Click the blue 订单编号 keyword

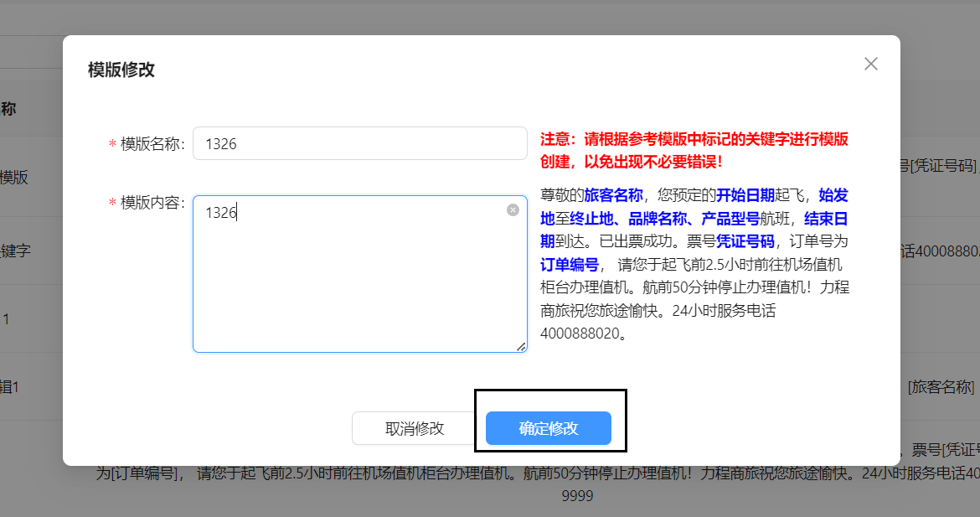tap(570, 265)
